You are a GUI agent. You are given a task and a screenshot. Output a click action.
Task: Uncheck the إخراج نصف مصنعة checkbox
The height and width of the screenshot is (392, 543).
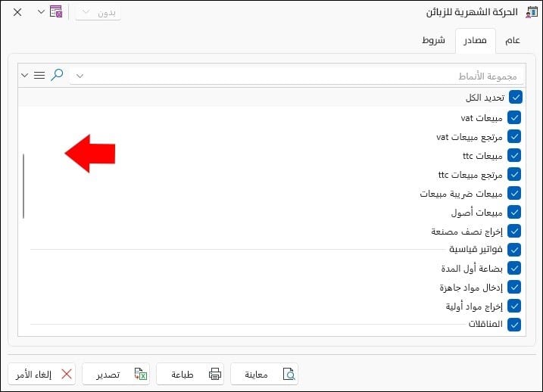click(514, 231)
